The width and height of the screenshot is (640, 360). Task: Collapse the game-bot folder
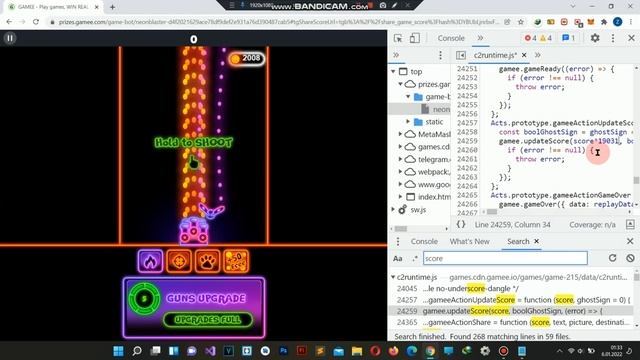coord(408,97)
